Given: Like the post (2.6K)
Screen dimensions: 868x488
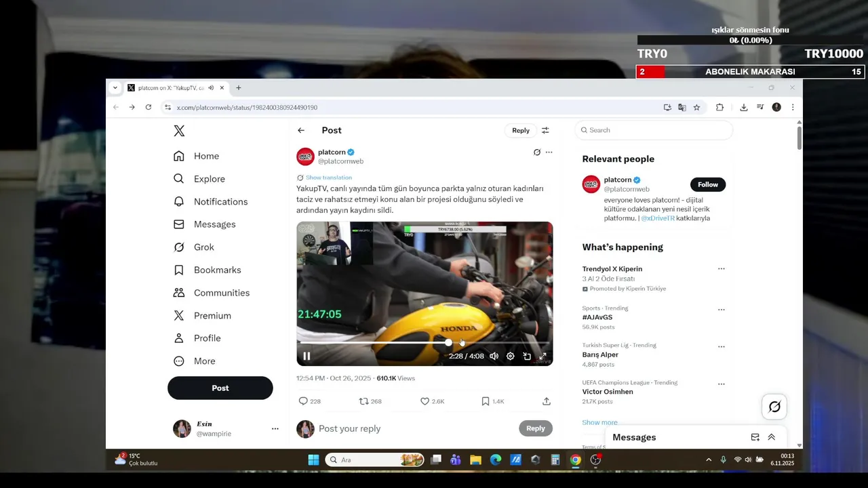Looking at the screenshot, I should tap(425, 401).
